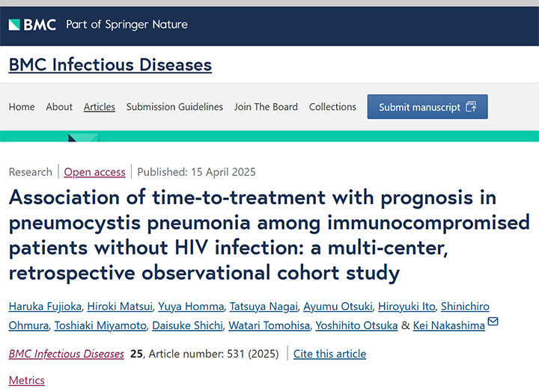Open Submission Guidelines page
The width and height of the screenshot is (539, 392).
click(x=174, y=107)
